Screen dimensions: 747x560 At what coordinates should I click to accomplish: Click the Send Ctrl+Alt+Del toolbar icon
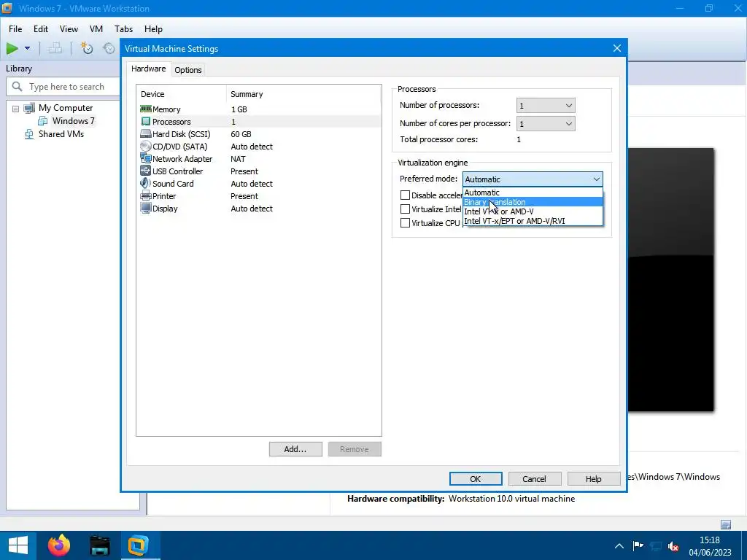click(55, 48)
